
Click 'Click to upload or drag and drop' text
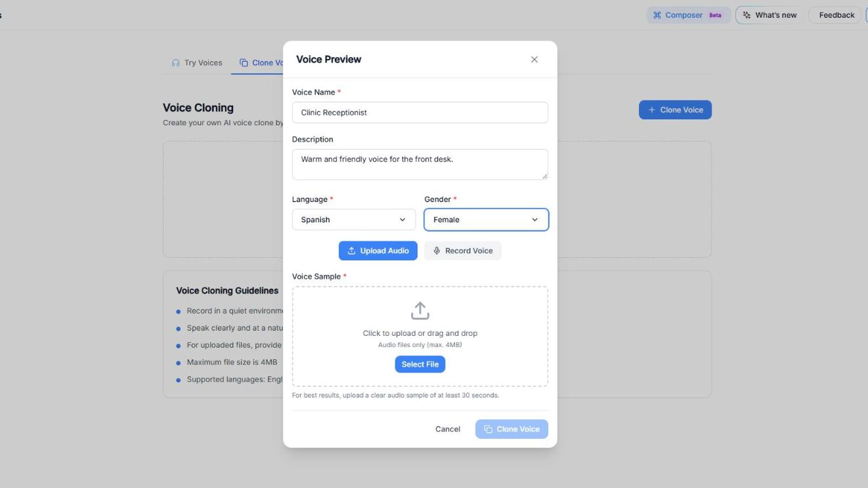coord(420,333)
